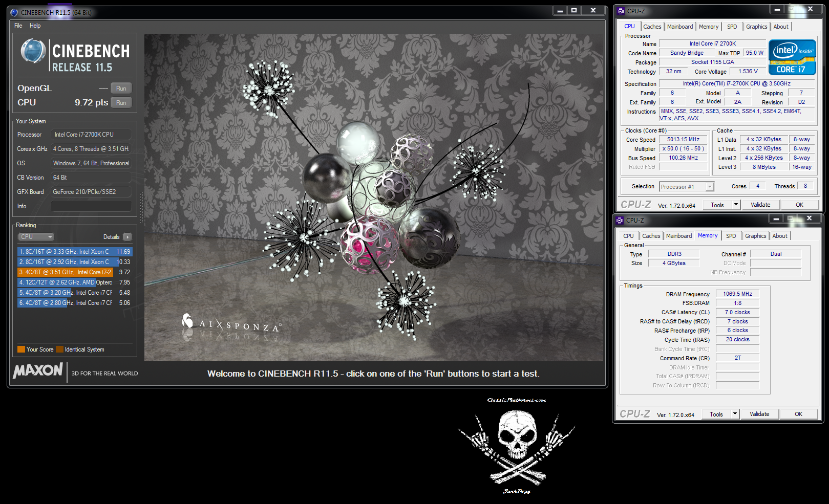Click Tools button in bottom CPU-Z window
Image resolution: width=829 pixels, height=504 pixels.
point(716,414)
